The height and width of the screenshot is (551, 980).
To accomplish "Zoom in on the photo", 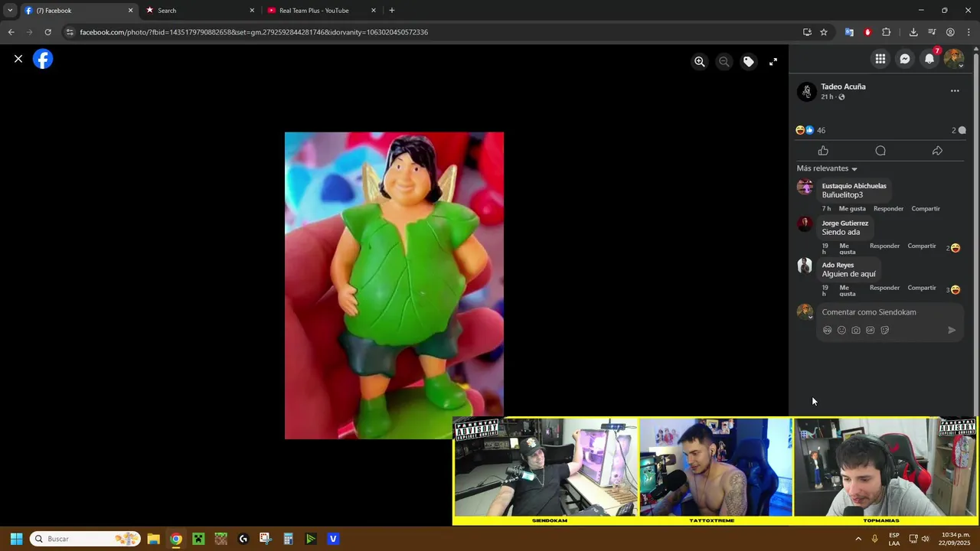I will 699,62.
